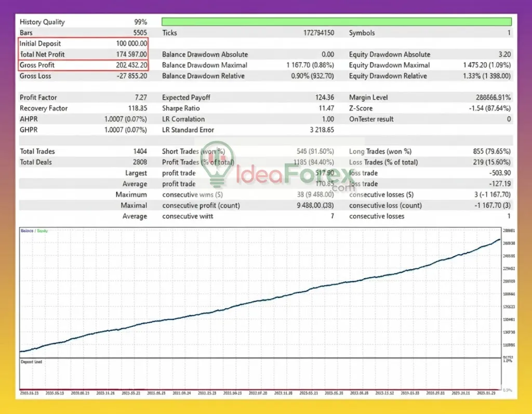Click the Equity Drawdown Relative label
This screenshot has height=414, width=532.
click(388, 76)
